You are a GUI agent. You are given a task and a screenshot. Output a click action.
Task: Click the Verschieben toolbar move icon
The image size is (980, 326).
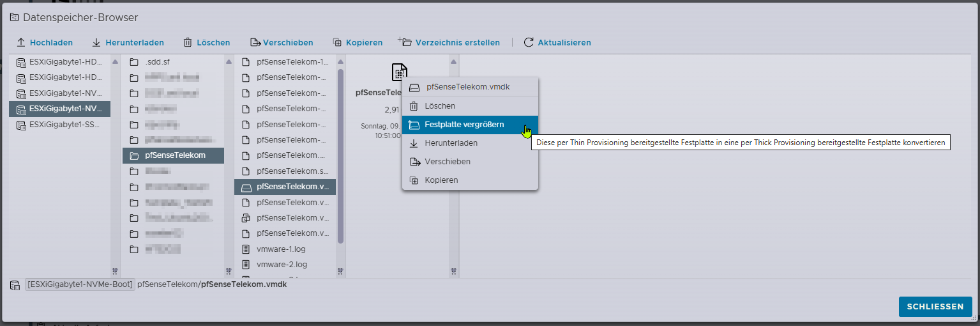click(x=255, y=43)
